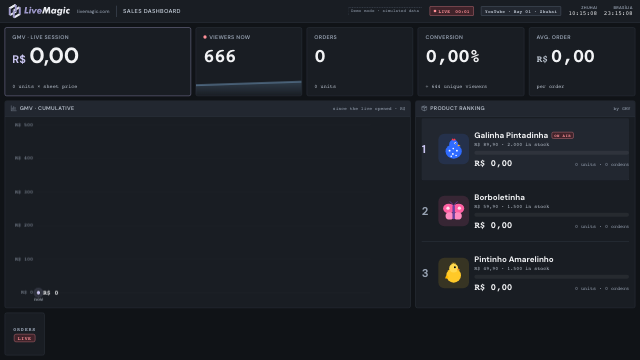Click the LiveMagic brand name
Screen dimensions: 640x360
47,11
